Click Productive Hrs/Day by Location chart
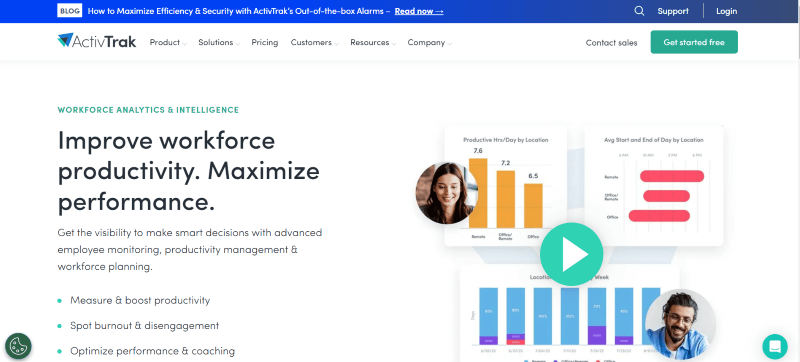The width and height of the screenshot is (800, 362). coord(505,186)
